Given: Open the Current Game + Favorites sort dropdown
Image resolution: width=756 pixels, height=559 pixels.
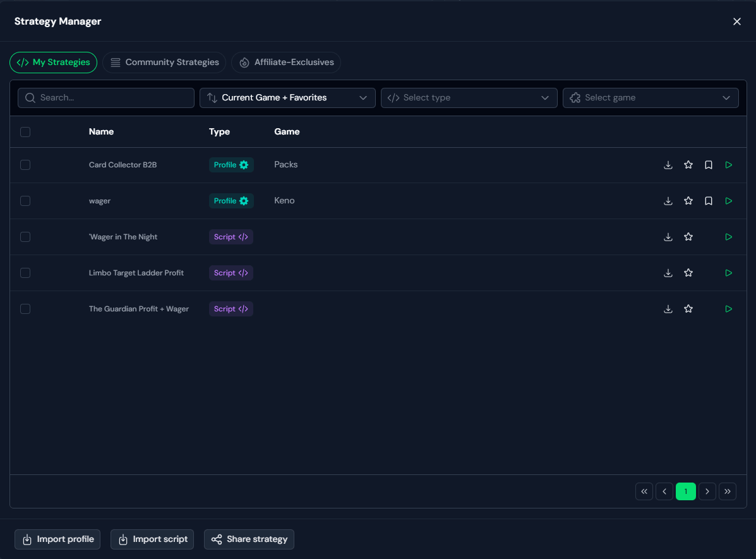Looking at the screenshot, I should [x=287, y=98].
